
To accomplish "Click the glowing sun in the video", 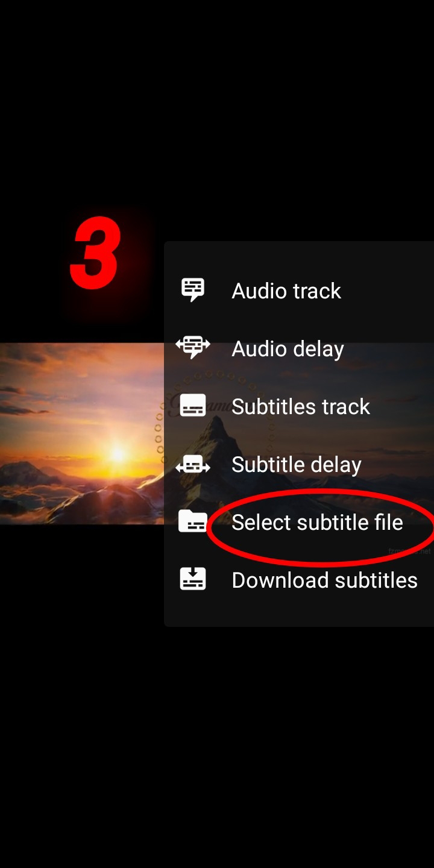I will (x=117, y=451).
